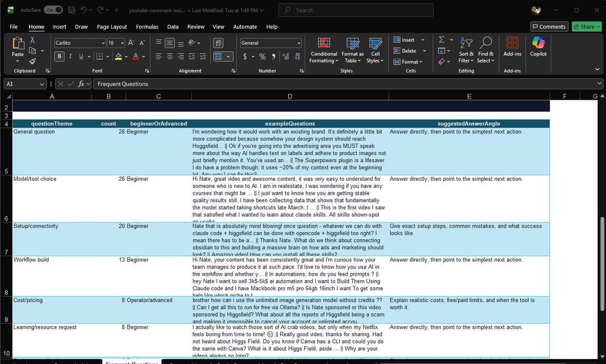Click the Merge & Center icon

coord(219,57)
